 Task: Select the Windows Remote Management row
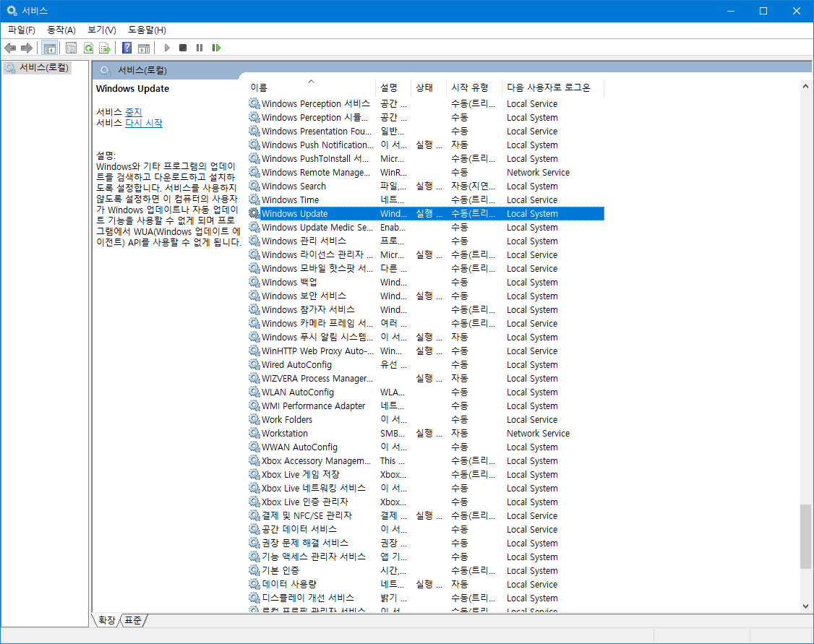[426, 172]
